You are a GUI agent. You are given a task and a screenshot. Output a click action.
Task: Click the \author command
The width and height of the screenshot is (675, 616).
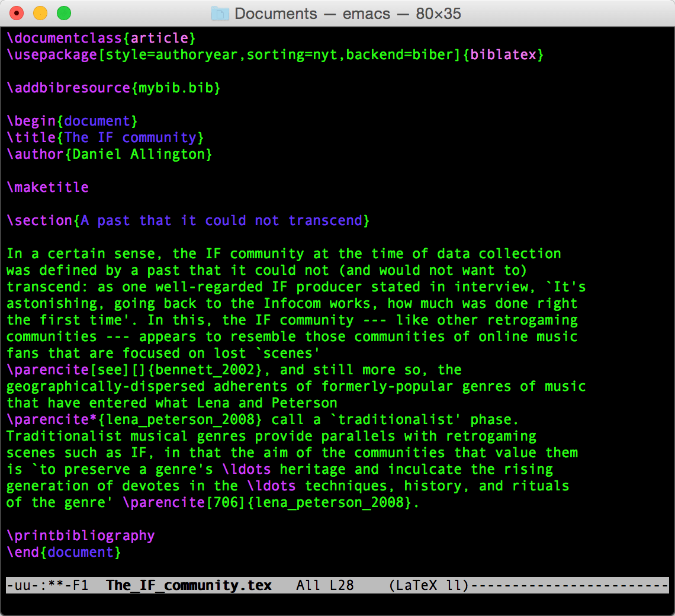[36, 155]
